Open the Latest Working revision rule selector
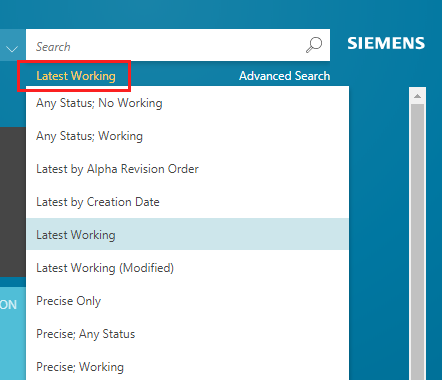442x380 pixels. pos(76,76)
